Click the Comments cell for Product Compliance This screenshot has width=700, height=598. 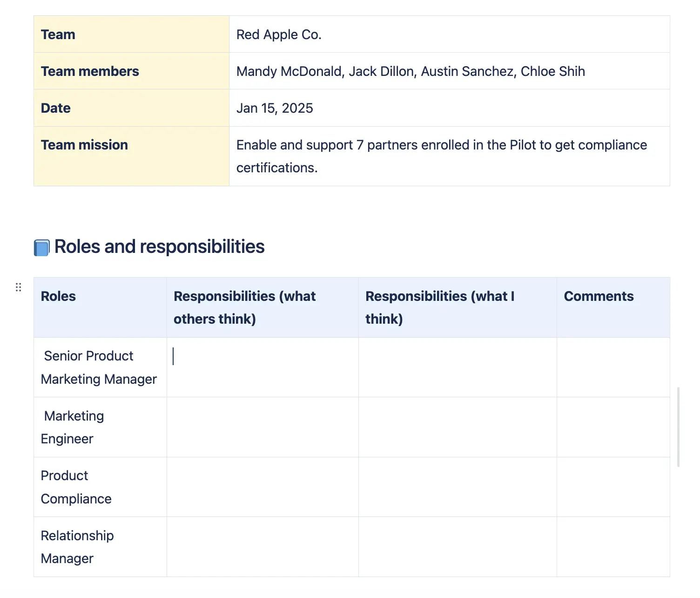613,487
